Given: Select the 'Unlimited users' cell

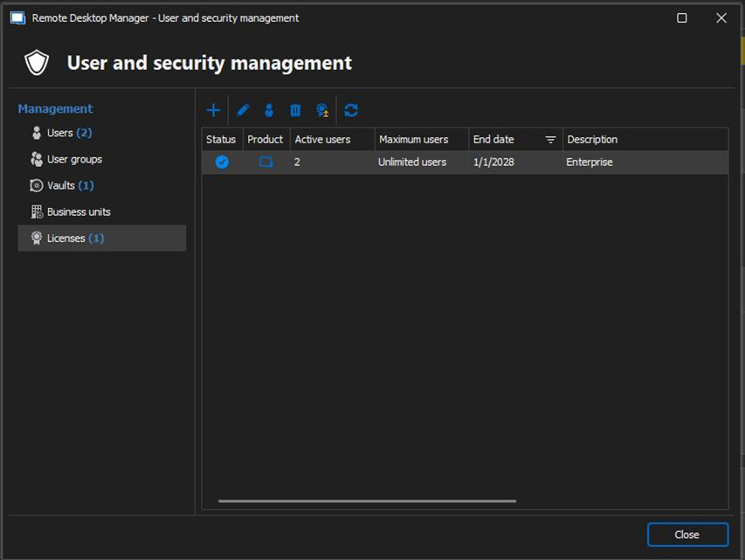Looking at the screenshot, I should 422,162.
